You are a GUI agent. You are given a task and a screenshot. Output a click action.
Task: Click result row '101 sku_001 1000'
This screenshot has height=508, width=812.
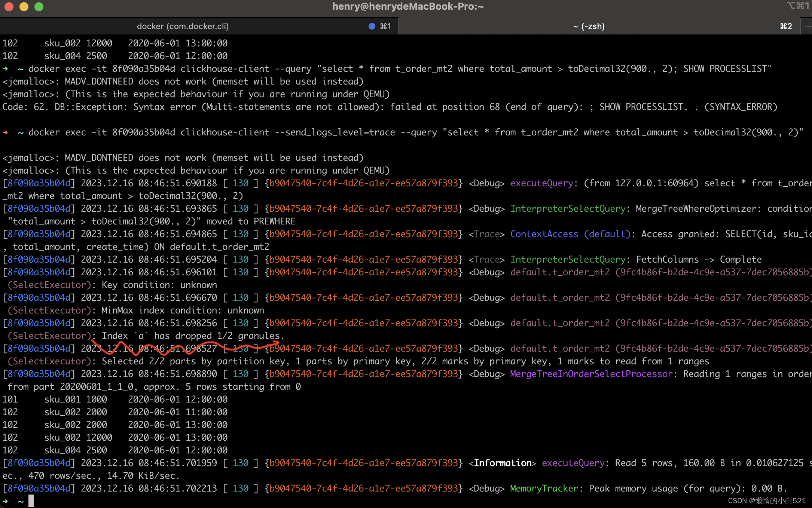tap(115, 400)
